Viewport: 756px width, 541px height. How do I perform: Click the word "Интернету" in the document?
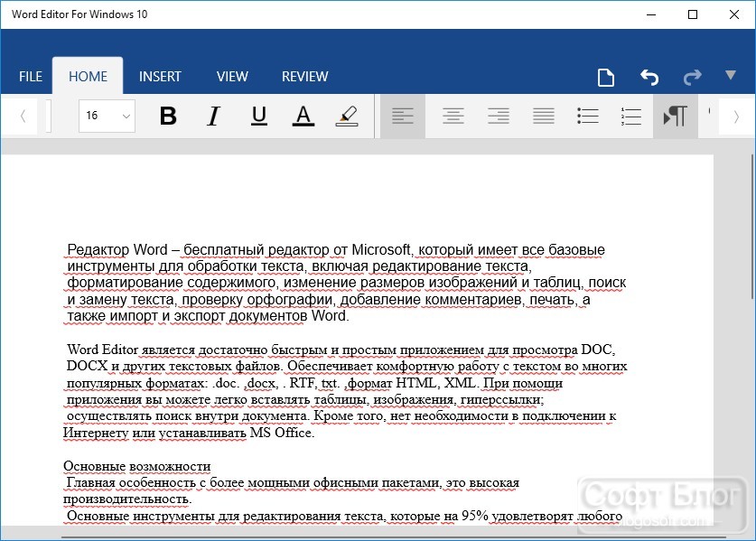(96, 433)
